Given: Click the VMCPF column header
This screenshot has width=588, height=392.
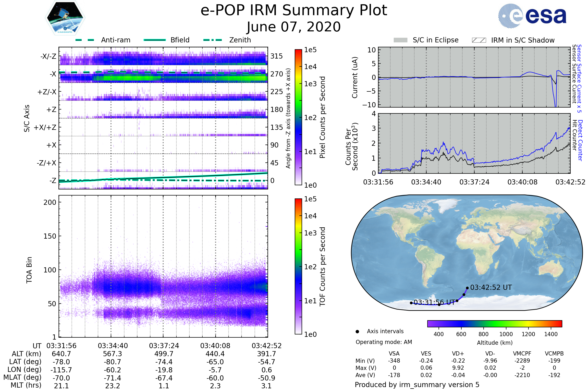Looking at the screenshot, I should pyautogui.click(x=522, y=354).
